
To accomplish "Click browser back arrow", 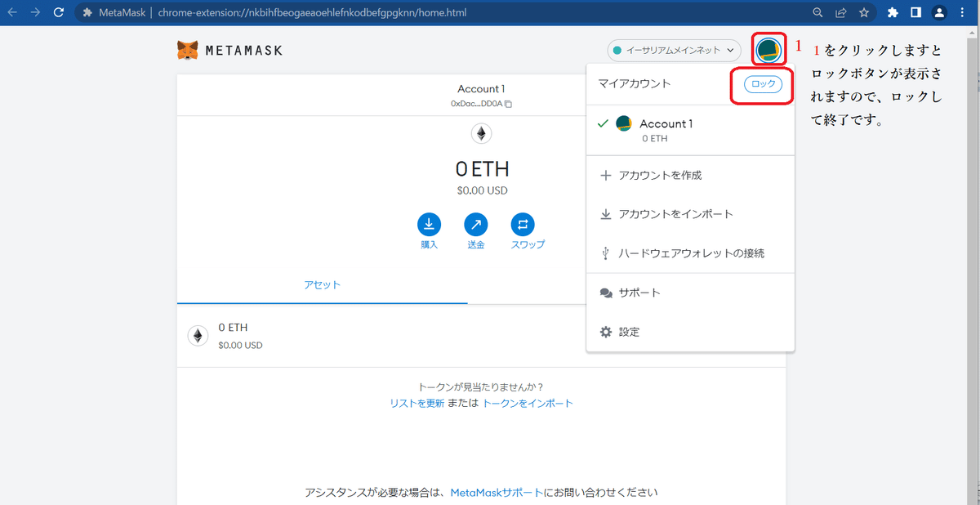I will (12, 12).
